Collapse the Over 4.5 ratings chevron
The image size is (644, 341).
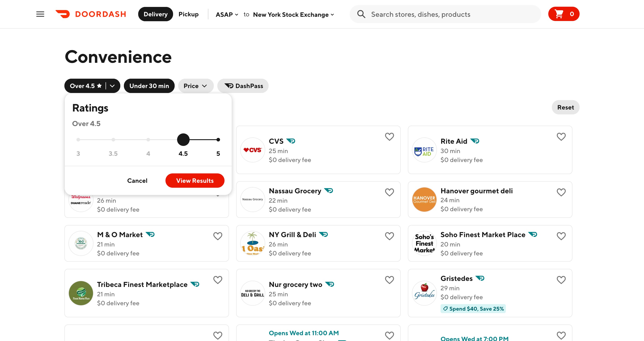click(112, 86)
